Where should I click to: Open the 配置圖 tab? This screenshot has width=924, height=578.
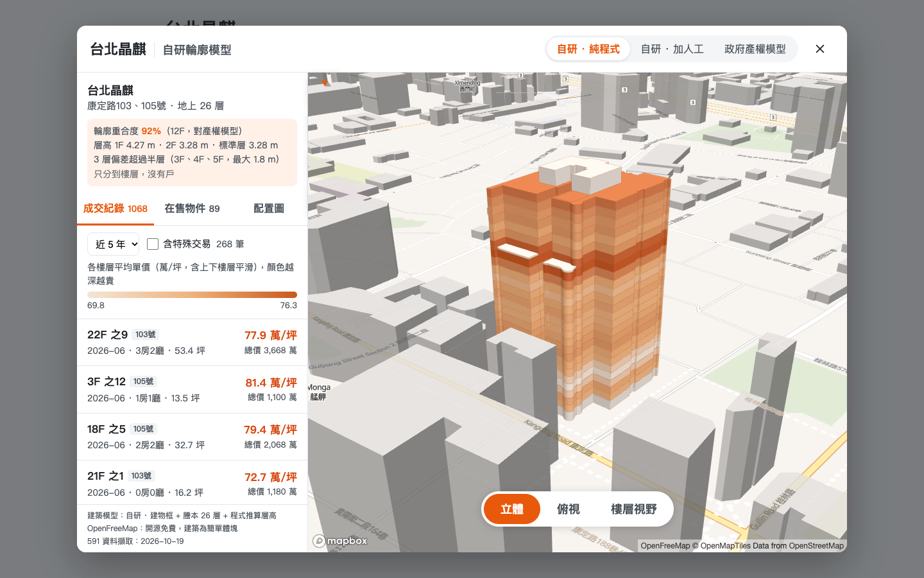point(269,209)
